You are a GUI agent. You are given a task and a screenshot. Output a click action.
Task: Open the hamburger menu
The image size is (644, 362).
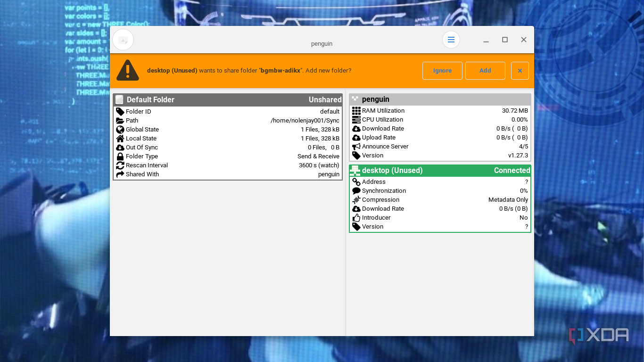(x=451, y=40)
